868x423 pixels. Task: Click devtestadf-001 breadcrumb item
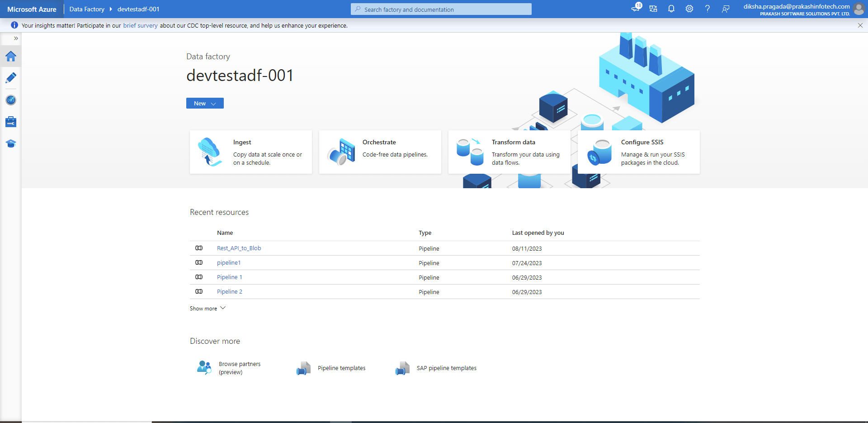tap(138, 9)
